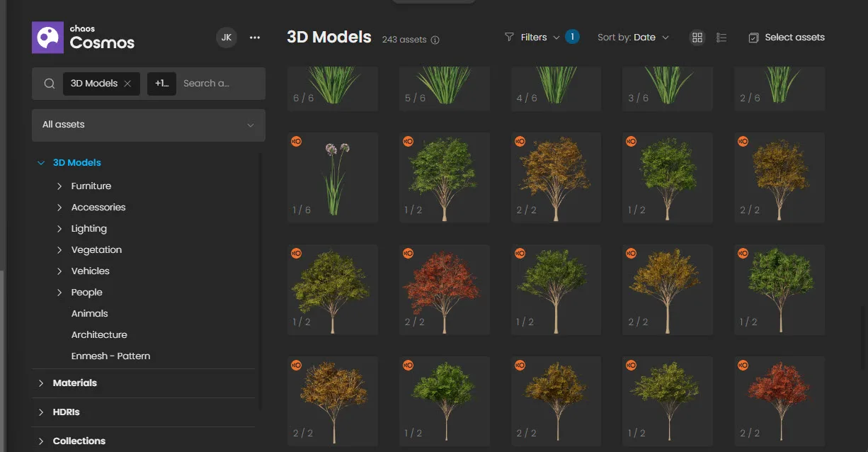Switch to list view layout
The height and width of the screenshot is (452, 868).
pyautogui.click(x=721, y=37)
